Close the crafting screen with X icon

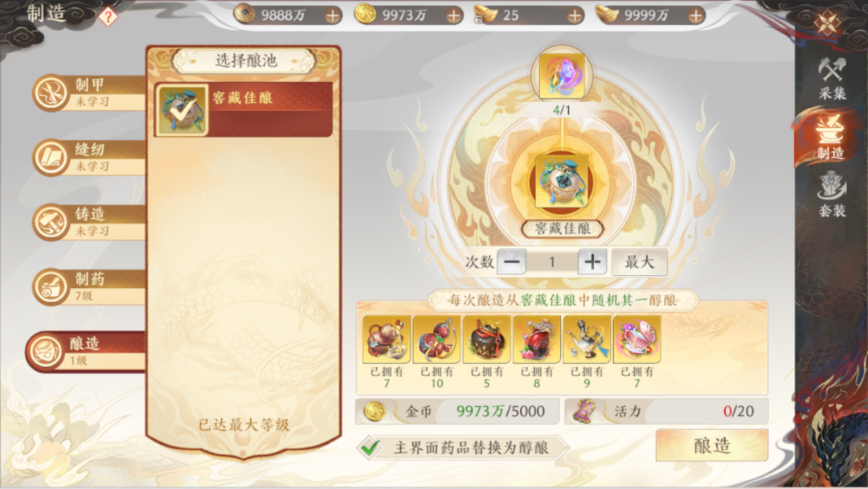coord(828,23)
